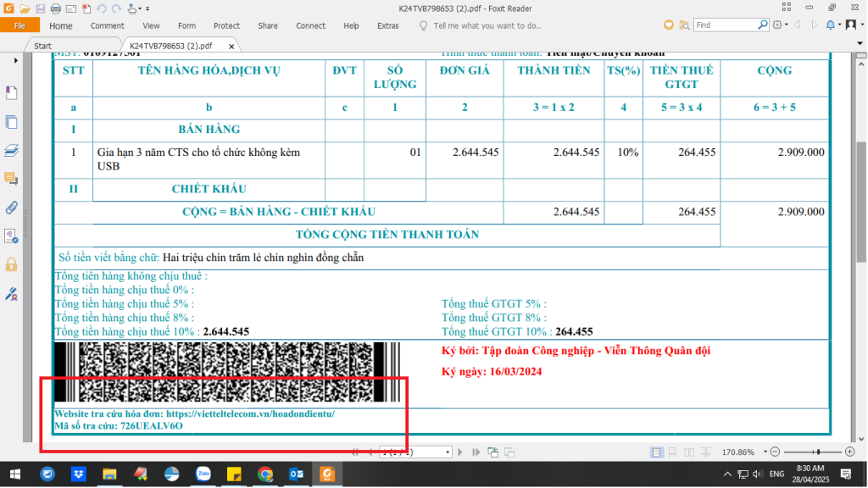Switch to the Protect ribbon tab

(227, 25)
